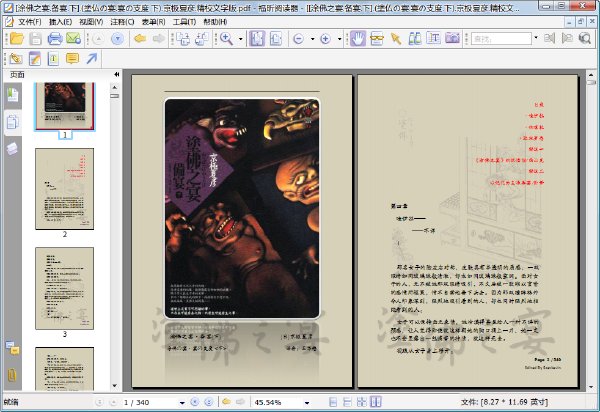This screenshot has width=600, height=412.
Task: Activate the Hand tool
Action: 358,39
